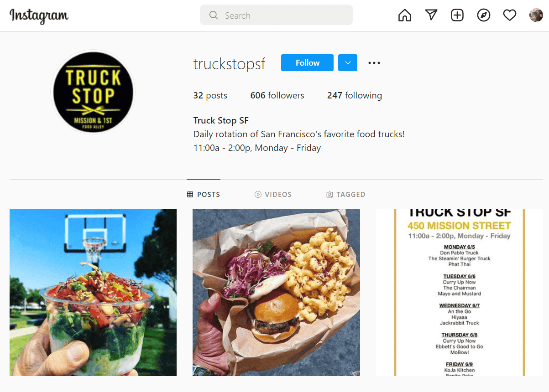549x392 pixels.
Task: Open your profile avatar menu
Action: (536, 15)
